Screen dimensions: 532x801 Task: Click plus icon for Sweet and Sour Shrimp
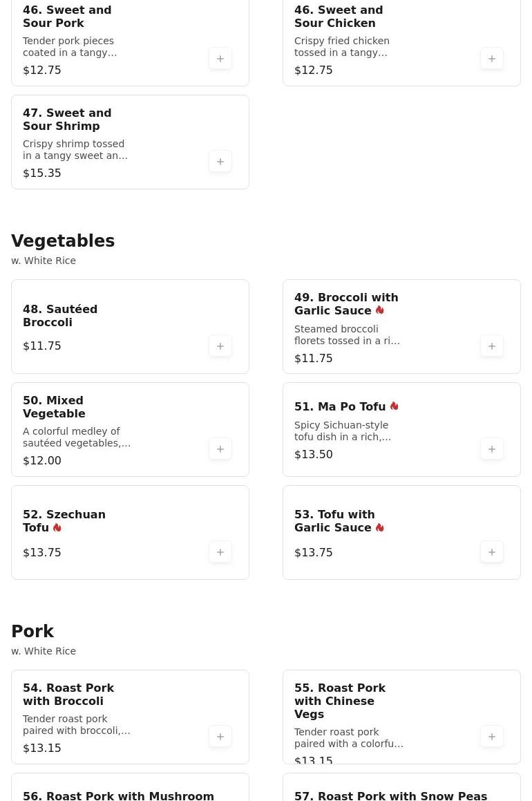(x=220, y=162)
